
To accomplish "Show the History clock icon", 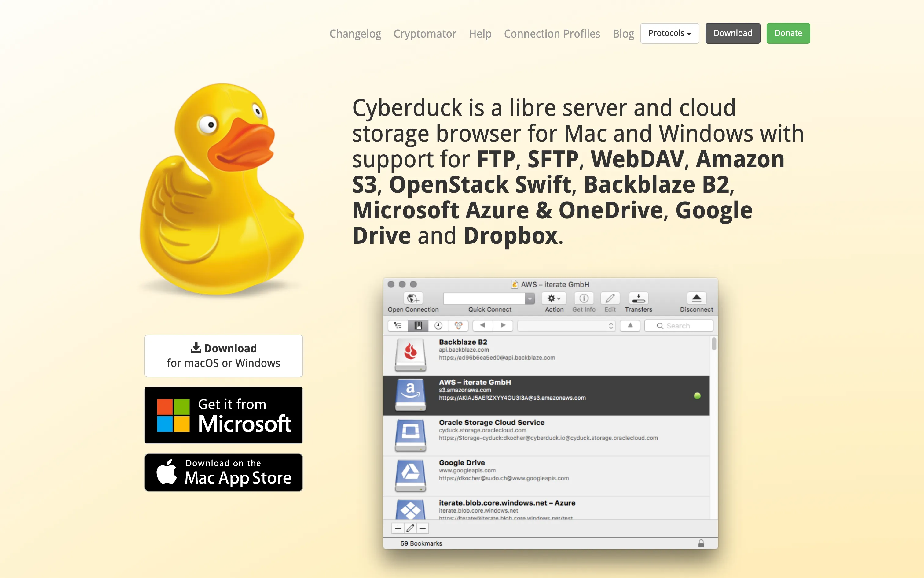I will (x=438, y=325).
